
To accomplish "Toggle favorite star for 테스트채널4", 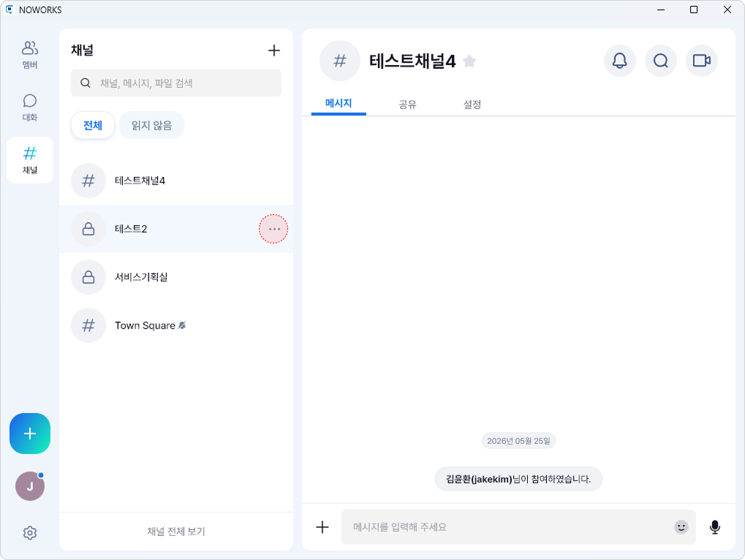I will [469, 61].
